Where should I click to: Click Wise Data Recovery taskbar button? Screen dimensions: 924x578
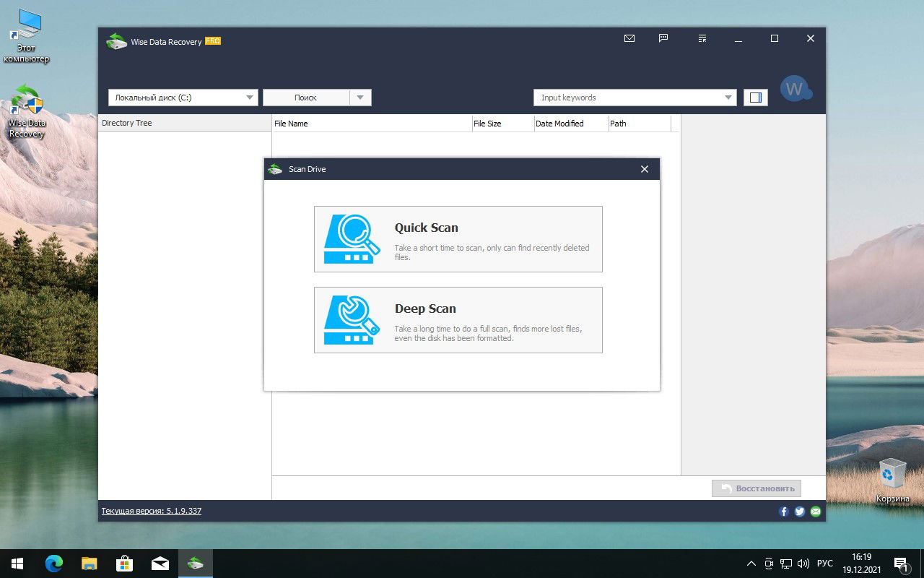pos(195,563)
